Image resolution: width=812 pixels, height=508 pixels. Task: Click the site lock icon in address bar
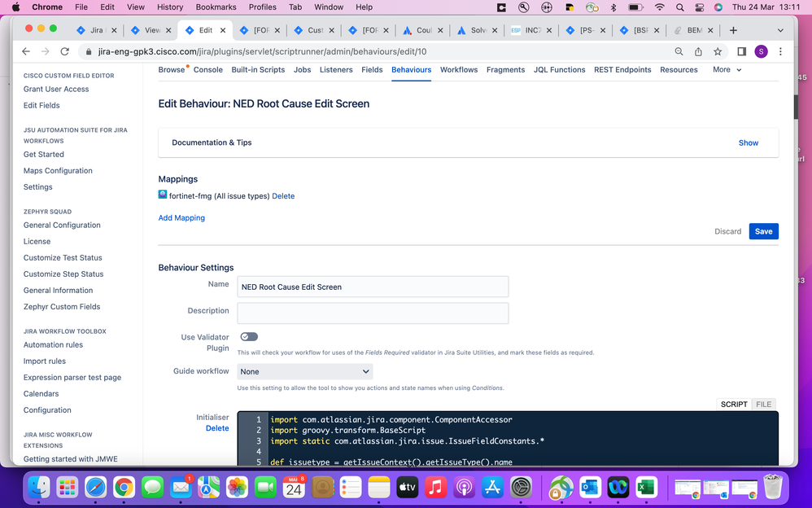[88, 51]
